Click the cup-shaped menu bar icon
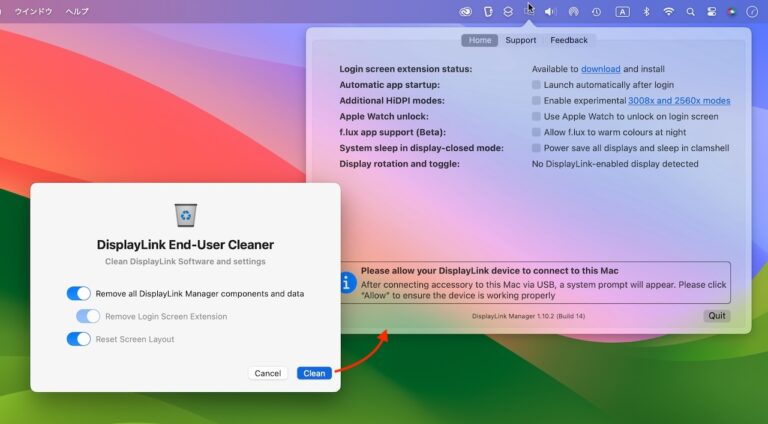 (x=488, y=12)
